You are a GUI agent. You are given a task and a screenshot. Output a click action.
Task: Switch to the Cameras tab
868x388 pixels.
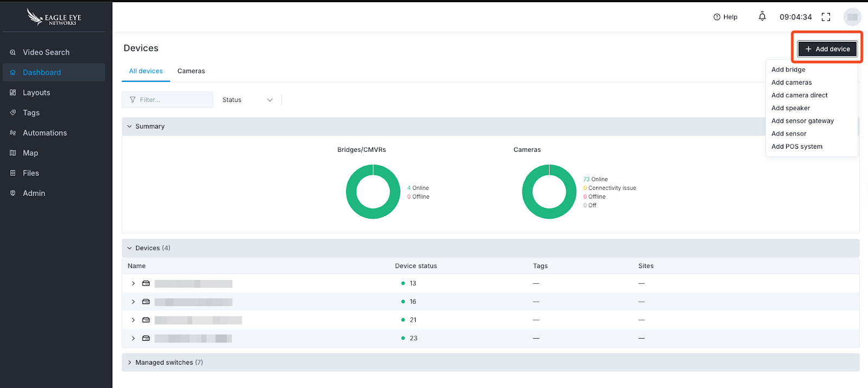[x=191, y=71]
